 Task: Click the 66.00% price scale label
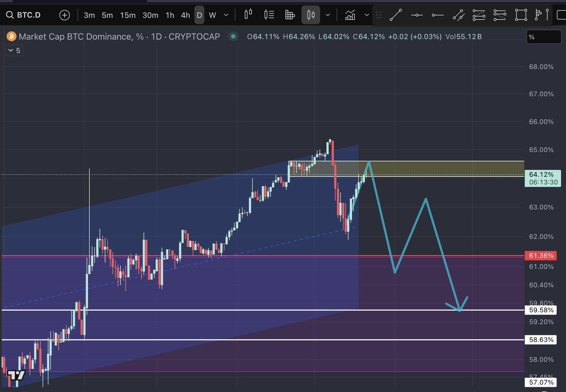point(541,122)
